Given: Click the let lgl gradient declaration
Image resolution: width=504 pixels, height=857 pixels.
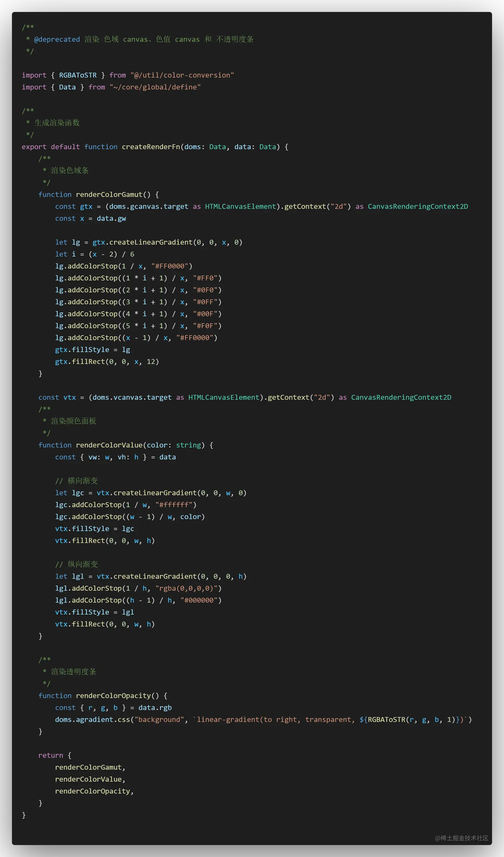Looking at the screenshot, I should pyautogui.click(x=151, y=576).
